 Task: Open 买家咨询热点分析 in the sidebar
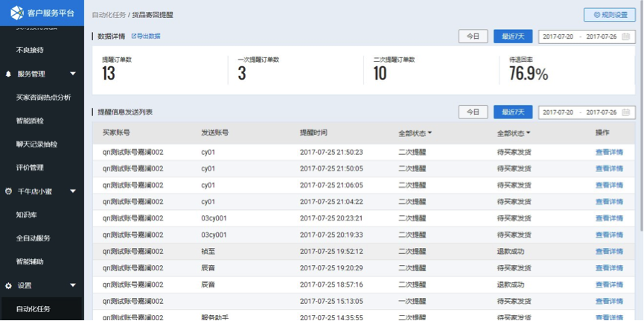tap(43, 97)
